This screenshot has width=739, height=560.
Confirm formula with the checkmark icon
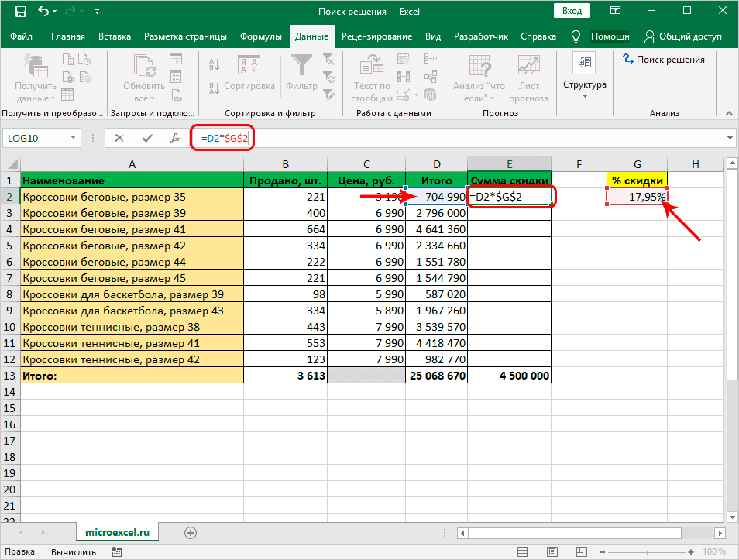pyautogui.click(x=147, y=138)
